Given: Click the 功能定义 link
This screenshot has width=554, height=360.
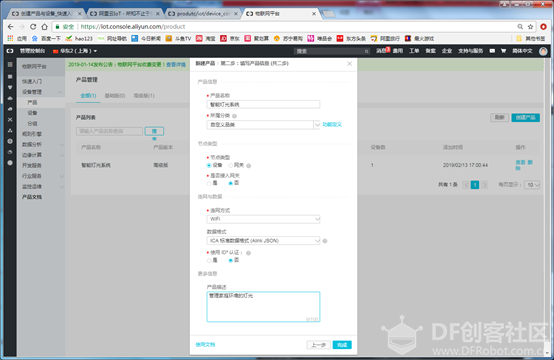Looking at the screenshot, I should coord(332,125).
